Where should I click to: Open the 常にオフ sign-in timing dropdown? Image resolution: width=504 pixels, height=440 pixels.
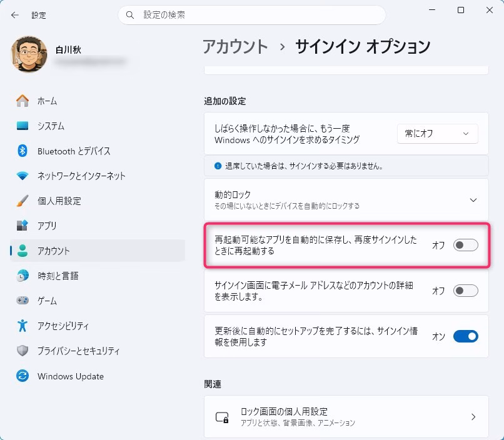[437, 133]
